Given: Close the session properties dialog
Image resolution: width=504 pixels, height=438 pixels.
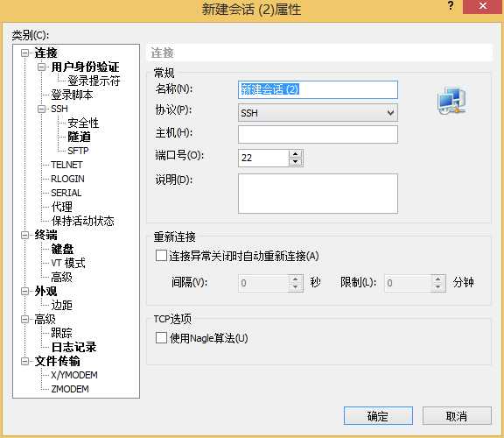Looking at the screenshot, I should pos(482,6).
